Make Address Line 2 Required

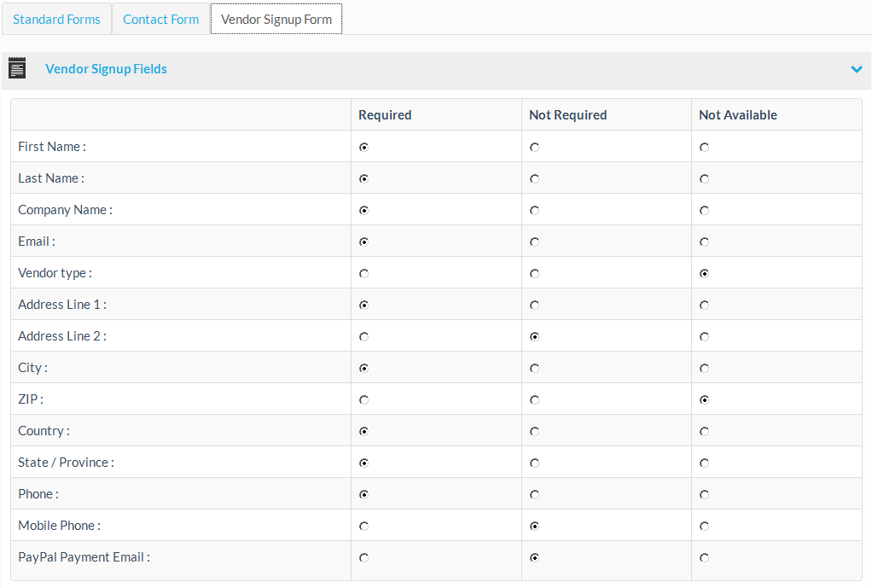(364, 337)
